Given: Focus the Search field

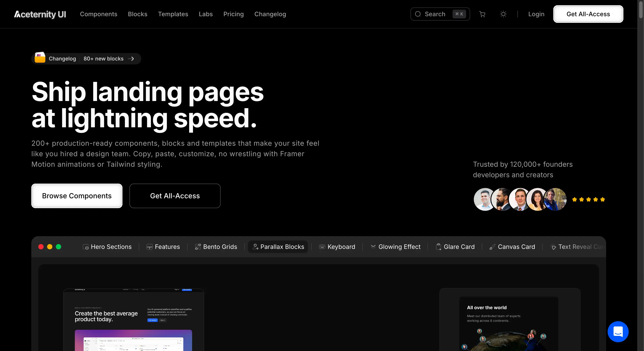Looking at the screenshot, I should (x=440, y=14).
